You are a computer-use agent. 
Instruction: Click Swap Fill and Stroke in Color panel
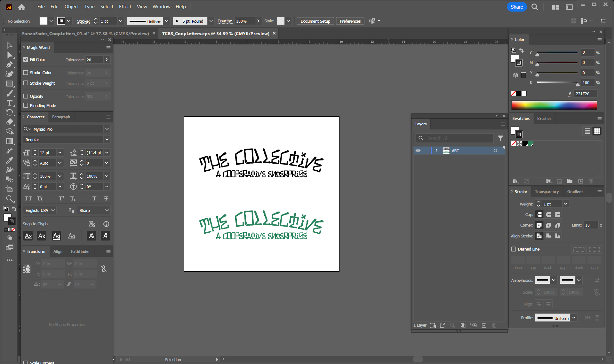click(521, 50)
